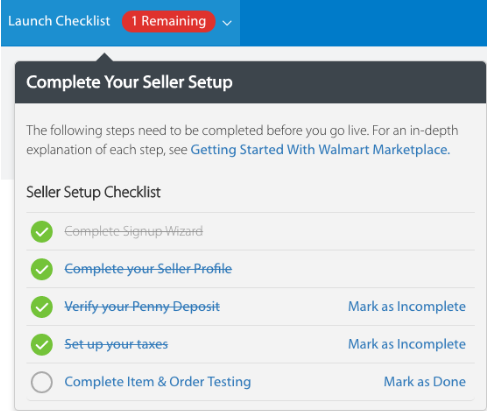Image resolution: width=487 pixels, height=411 pixels.
Task: Mark Item & Order Testing as Done
Action: point(425,382)
